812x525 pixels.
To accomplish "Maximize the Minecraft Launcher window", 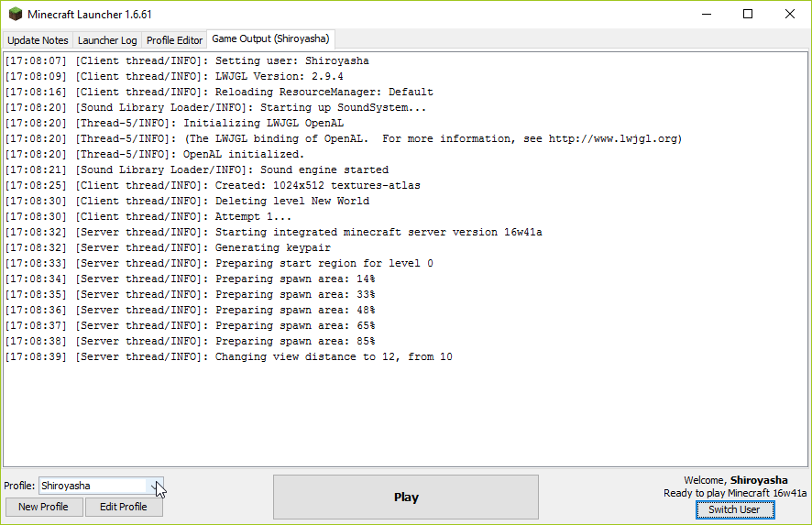I will pos(748,15).
